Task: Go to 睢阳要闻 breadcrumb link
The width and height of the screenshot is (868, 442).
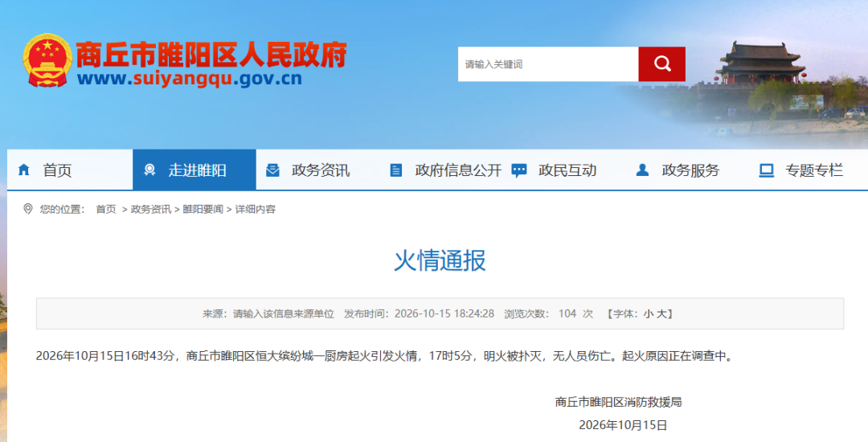Action: (x=203, y=209)
